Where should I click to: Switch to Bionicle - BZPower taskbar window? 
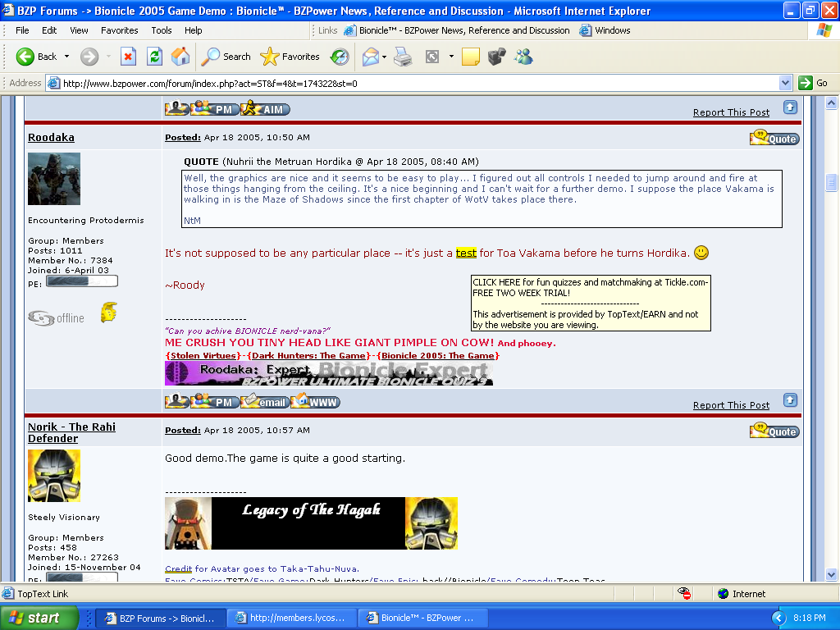pos(421,618)
